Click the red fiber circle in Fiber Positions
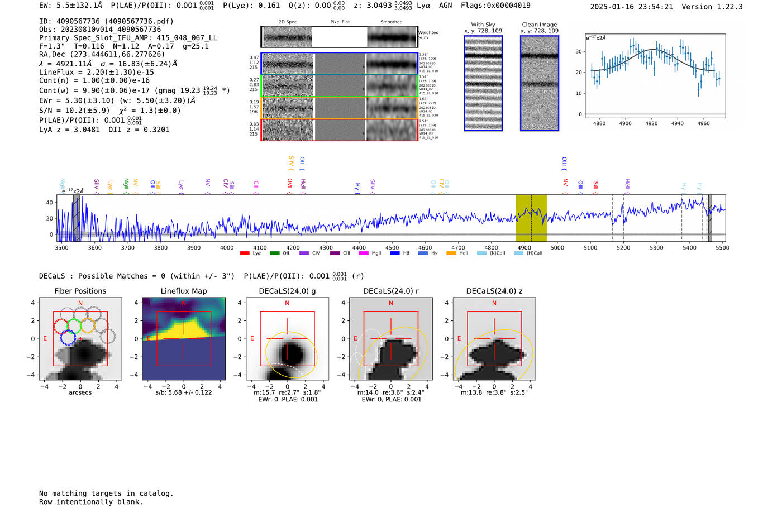 click(61, 326)
